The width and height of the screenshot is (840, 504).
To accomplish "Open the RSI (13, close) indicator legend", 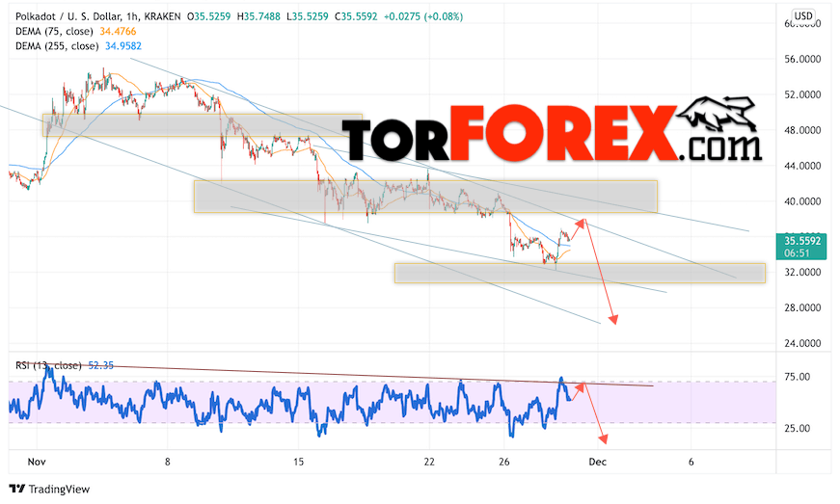I will coord(48,365).
